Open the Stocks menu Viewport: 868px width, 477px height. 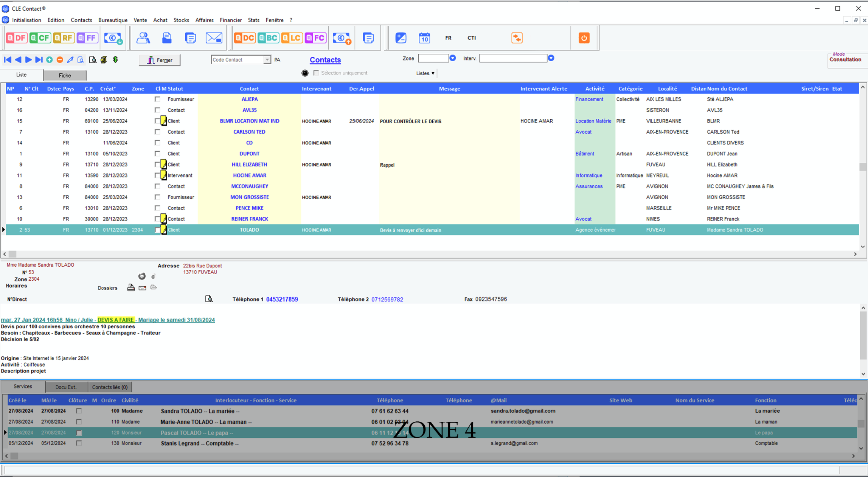click(181, 20)
